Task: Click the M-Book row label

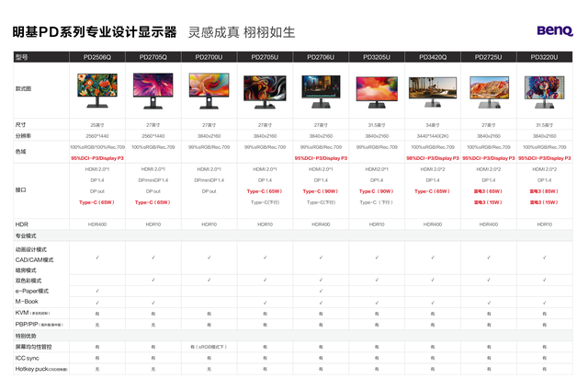Action: pyautogui.click(x=27, y=302)
